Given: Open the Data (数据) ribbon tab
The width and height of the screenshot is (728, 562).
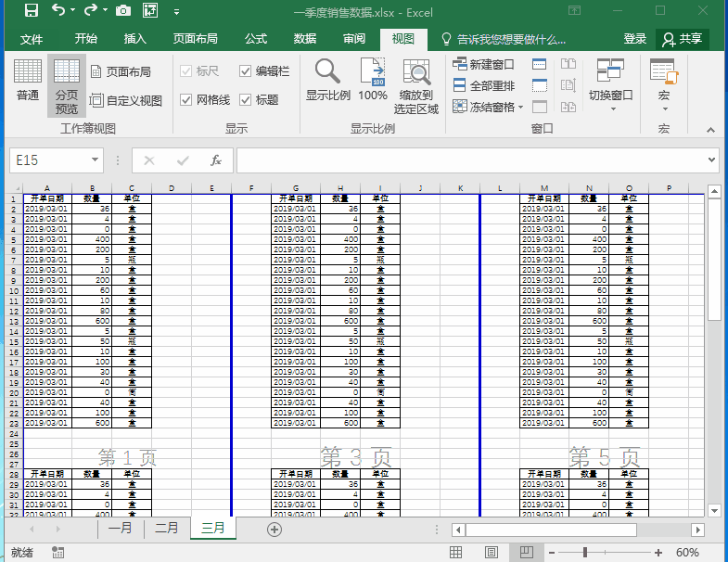Looking at the screenshot, I should (x=304, y=39).
